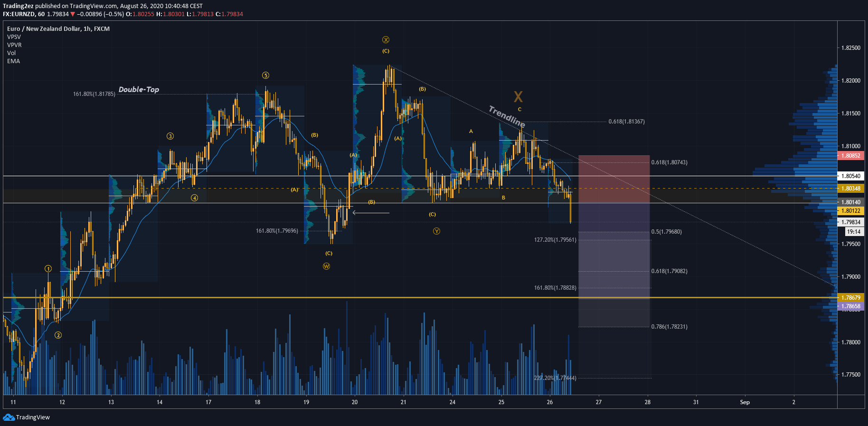868x426 pixels.
Task: Click the circled X marker at chart top
Action: 386,40
